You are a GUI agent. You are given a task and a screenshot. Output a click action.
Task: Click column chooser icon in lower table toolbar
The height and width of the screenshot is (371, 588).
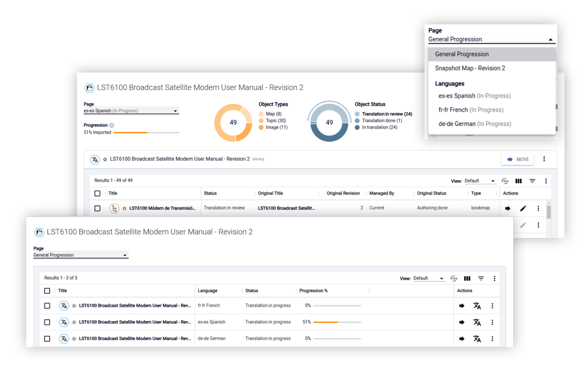pyautogui.click(x=467, y=278)
